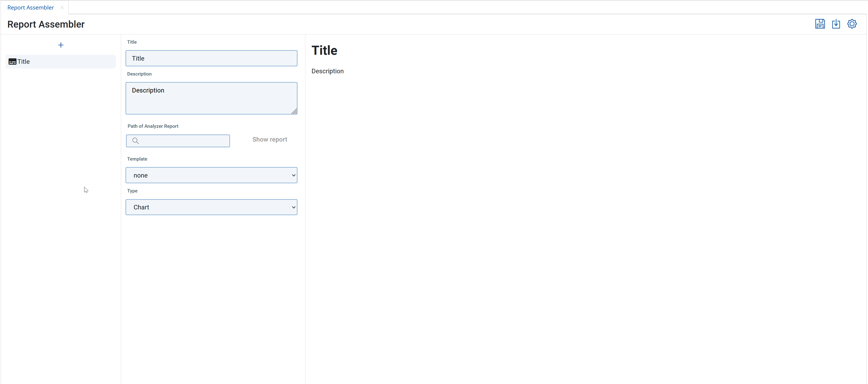Click into the Description text area

click(x=211, y=98)
